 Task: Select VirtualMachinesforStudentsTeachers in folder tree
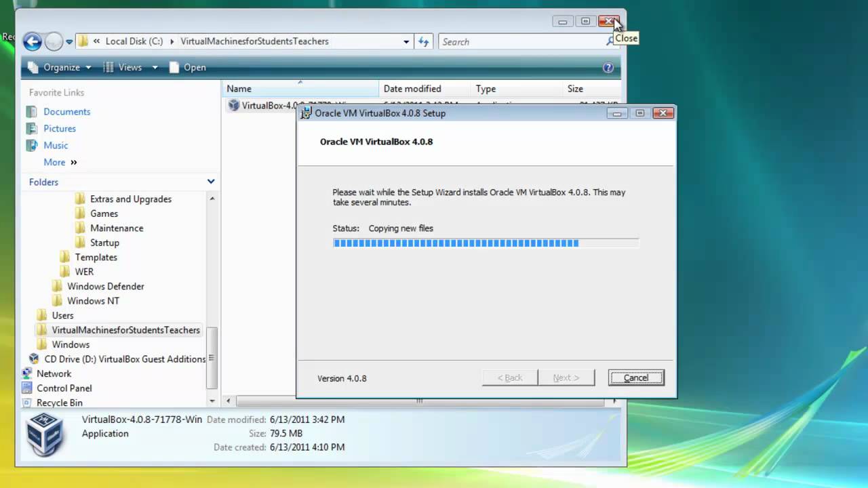tap(125, 330)
